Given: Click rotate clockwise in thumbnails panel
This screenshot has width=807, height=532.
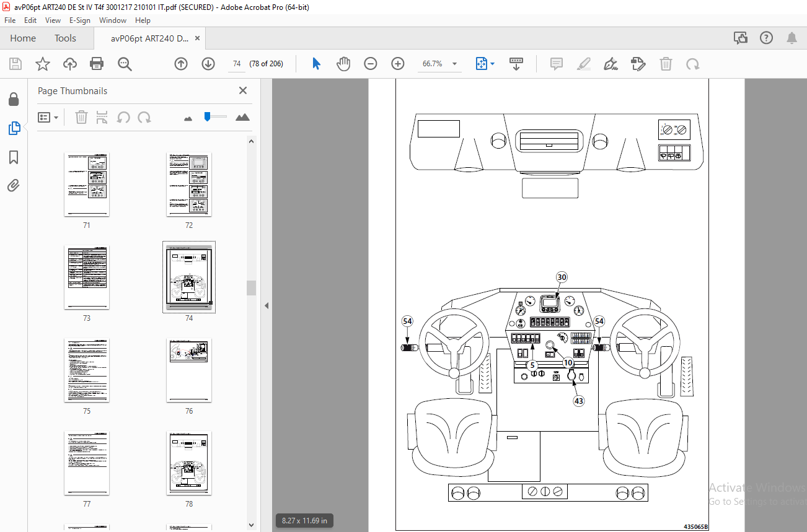Looking at the screenshot, I should tap(144, 117).
